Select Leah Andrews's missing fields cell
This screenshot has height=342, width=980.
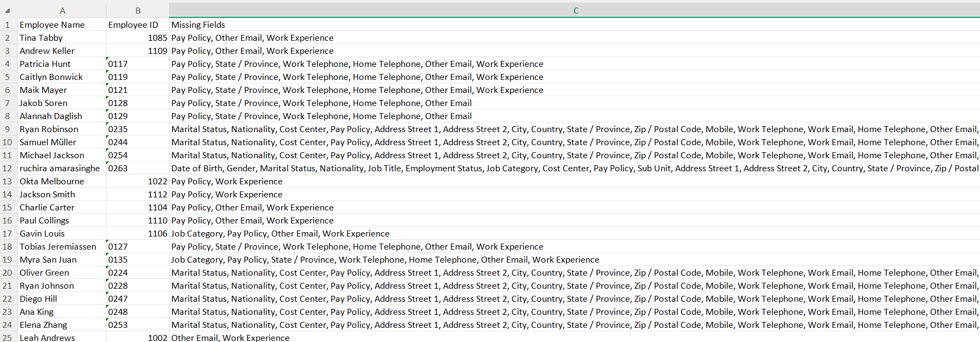click(x=575, y=338)
